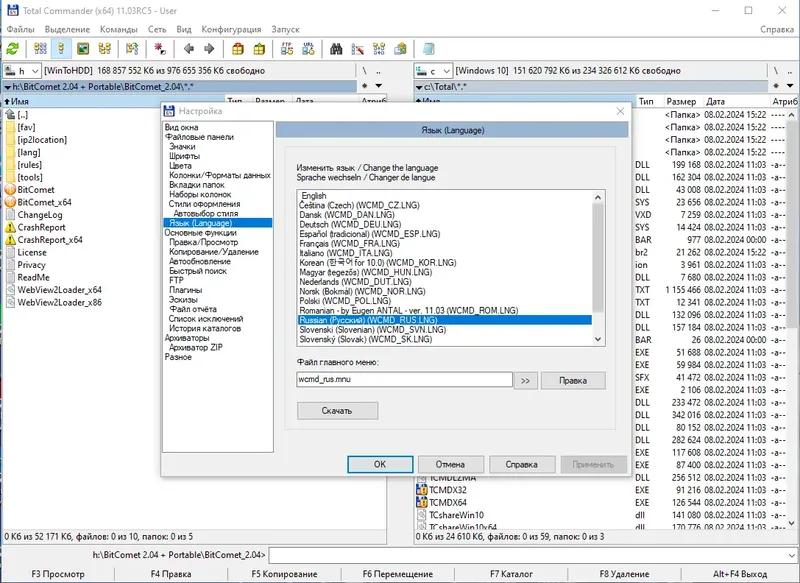The width and height of the screenshot is (800, 583).
Task: Click main menu file wcmd_rus.mnu field
Action: pos(405,379)
